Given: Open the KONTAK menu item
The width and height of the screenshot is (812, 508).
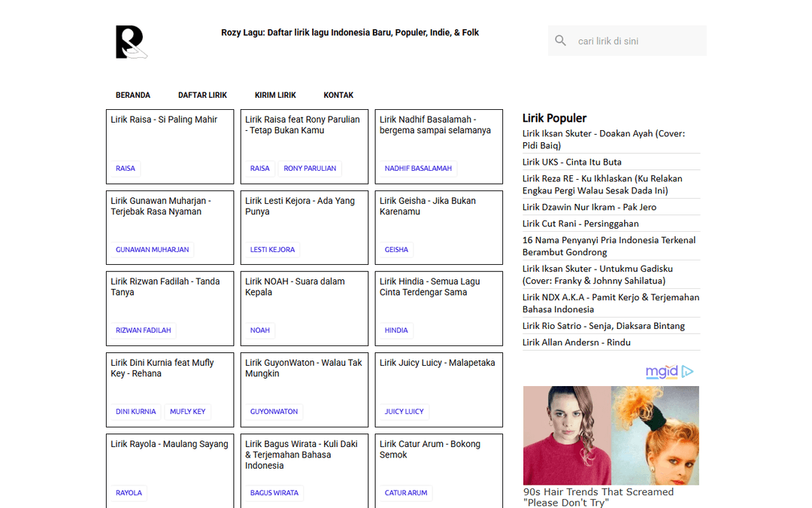Looking at the screenshot, I should [x=338, y=96].
